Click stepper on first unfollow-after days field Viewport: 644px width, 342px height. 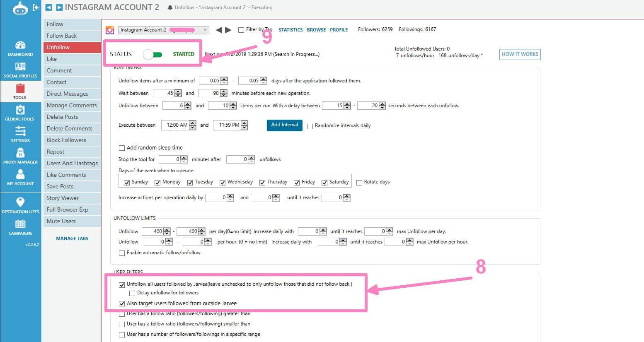click(224, 81)
